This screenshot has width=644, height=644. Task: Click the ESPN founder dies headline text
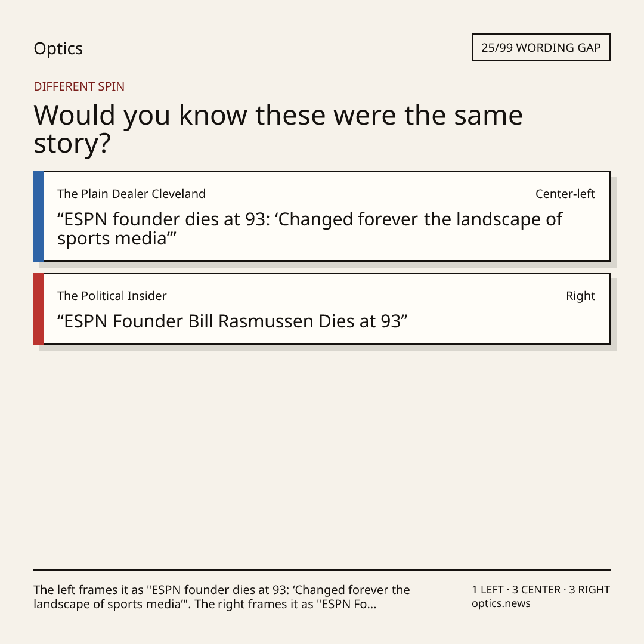click(309, 229)
